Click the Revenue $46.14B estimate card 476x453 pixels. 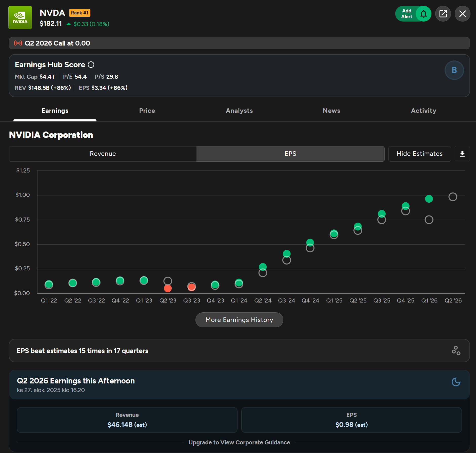127,420
